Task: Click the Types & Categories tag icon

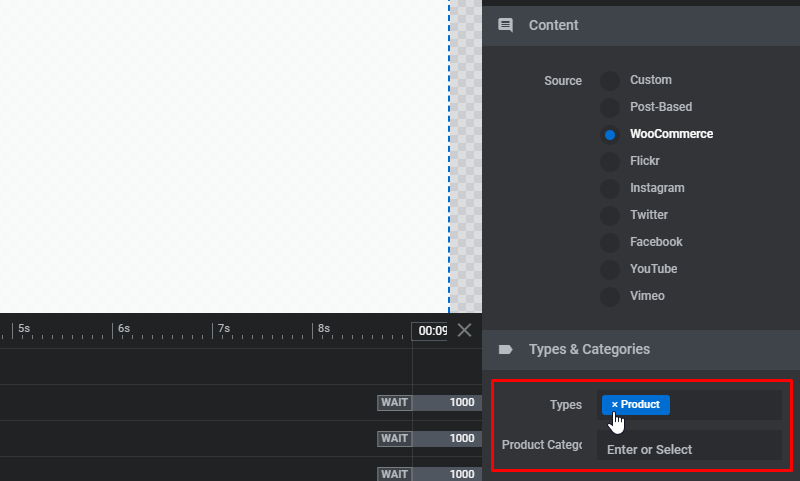Action: point(506,349)
